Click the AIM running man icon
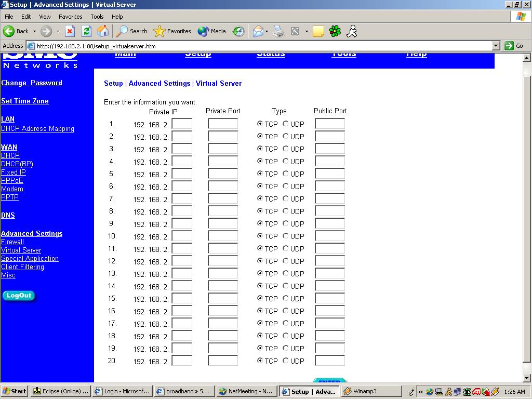This screenshot has height=399, width=532. point(352,31)
